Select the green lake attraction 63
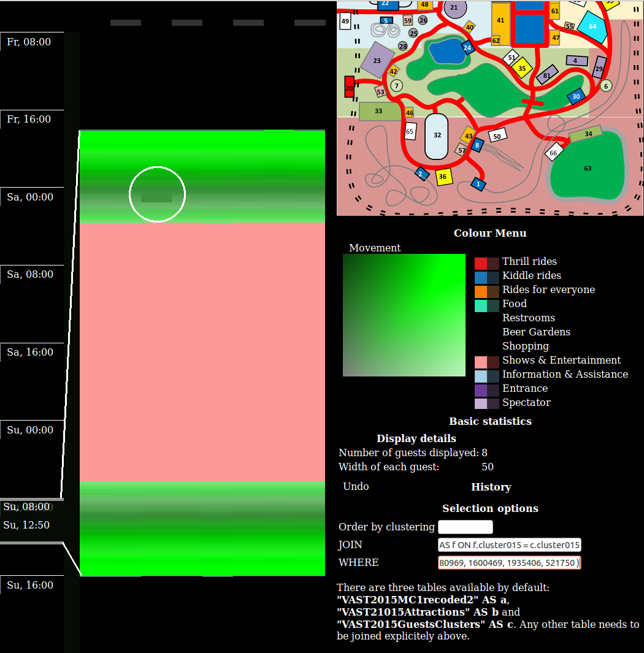 pyautogui.click(x=587, y=168)
